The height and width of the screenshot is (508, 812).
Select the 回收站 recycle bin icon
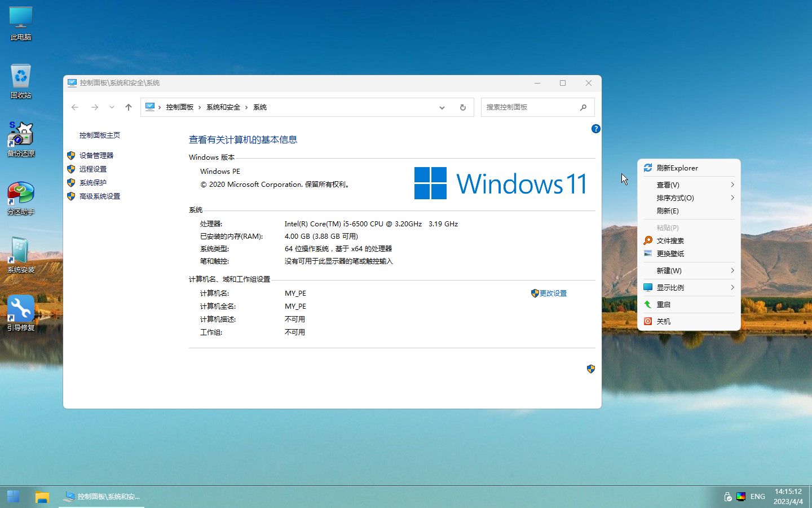click(x=21, y=82)
